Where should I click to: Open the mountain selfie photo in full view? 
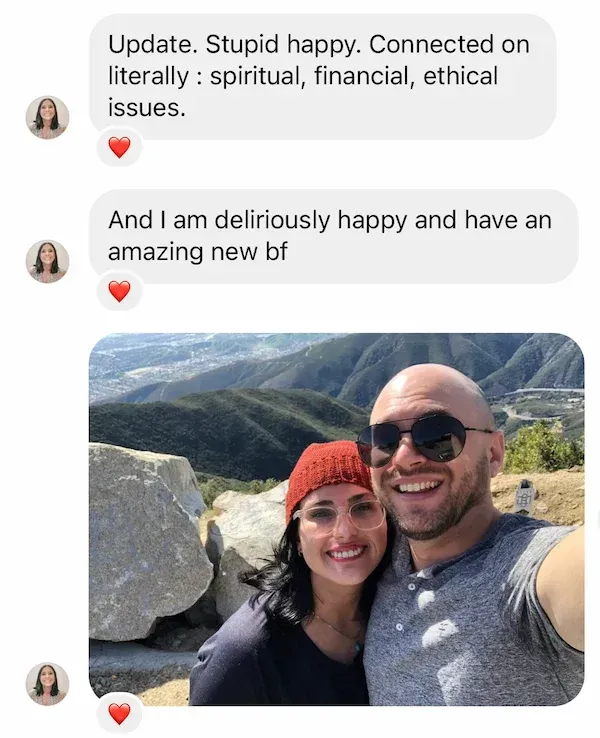coord(336,519)
